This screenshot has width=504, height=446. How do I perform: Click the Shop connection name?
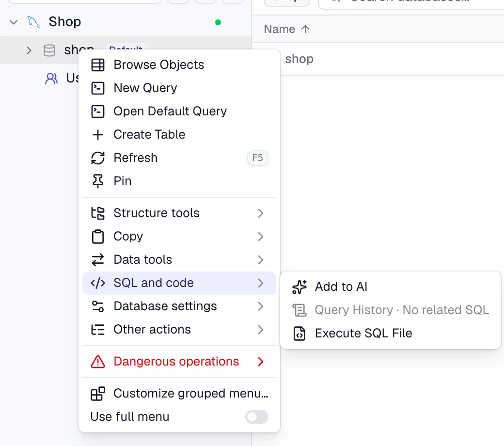[x=64, y=22]
